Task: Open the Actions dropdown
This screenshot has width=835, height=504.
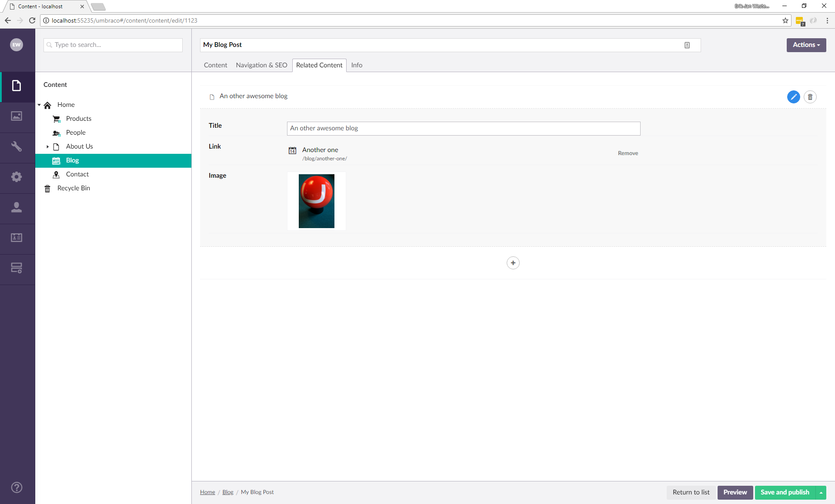Action: (806, 45)
